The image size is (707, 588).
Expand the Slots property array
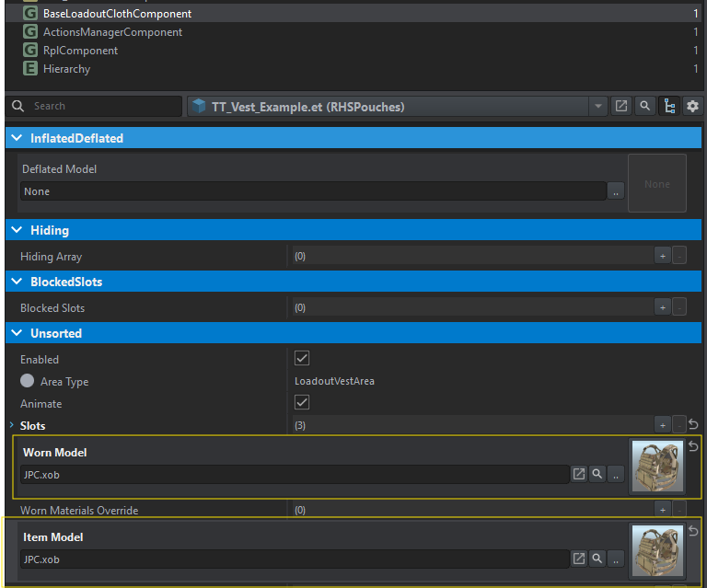(x=12, y=425)
